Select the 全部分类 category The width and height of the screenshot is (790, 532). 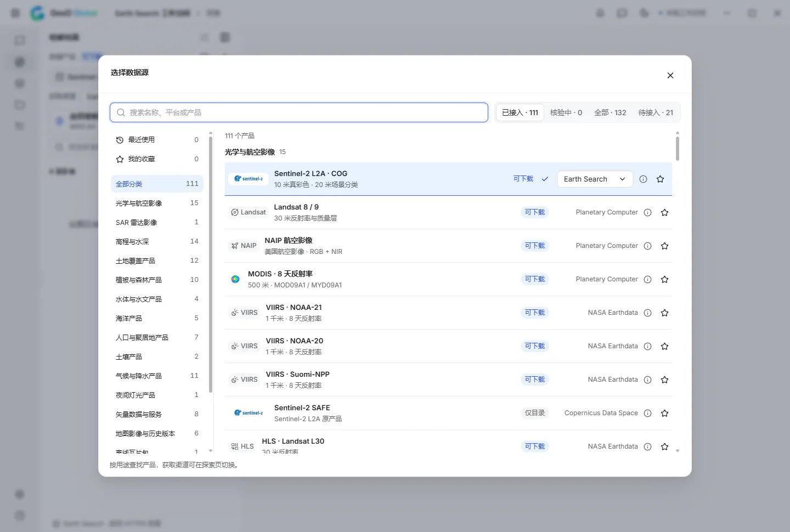pos(157,184)
